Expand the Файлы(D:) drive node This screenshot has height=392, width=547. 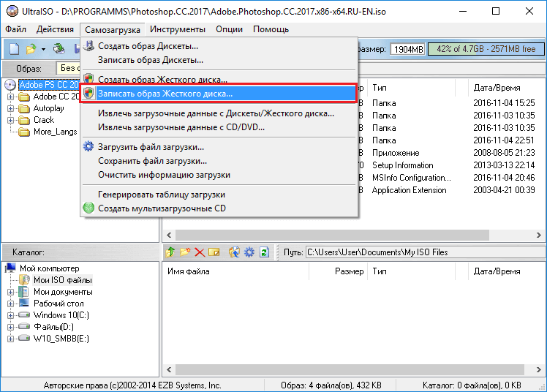tap(10, 327)
